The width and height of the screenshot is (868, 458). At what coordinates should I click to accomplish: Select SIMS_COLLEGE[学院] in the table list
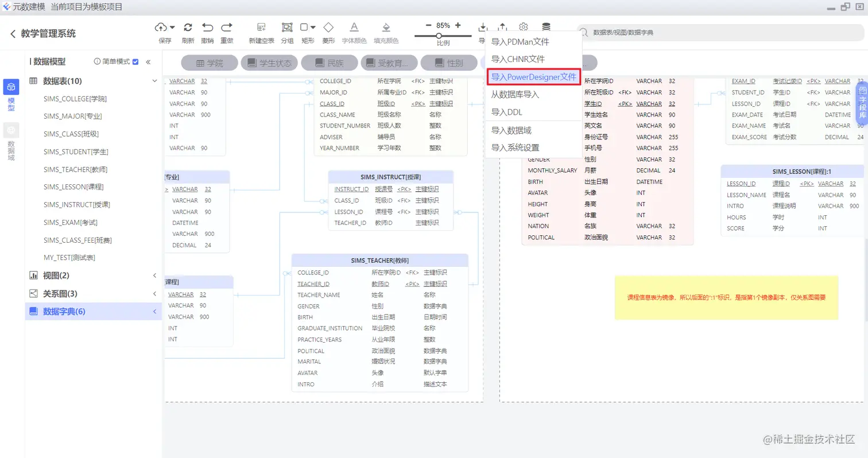coord(75,99)
